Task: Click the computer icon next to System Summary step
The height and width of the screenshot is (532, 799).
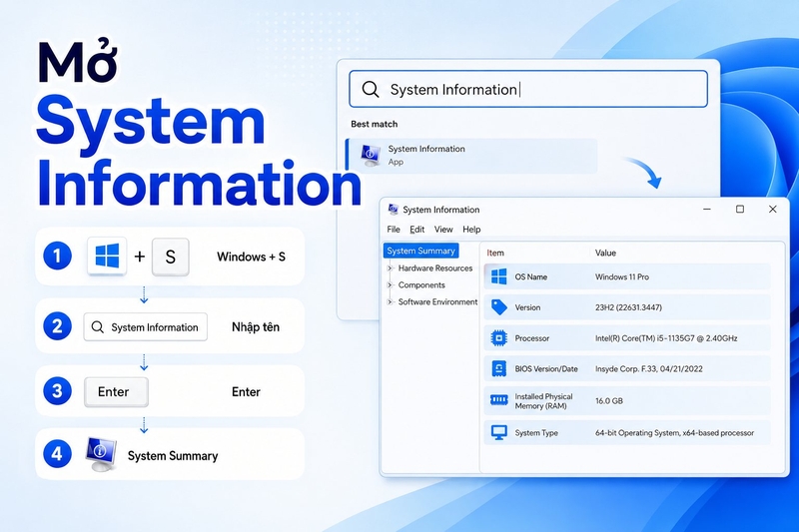Action: click(x=101, y=454)
